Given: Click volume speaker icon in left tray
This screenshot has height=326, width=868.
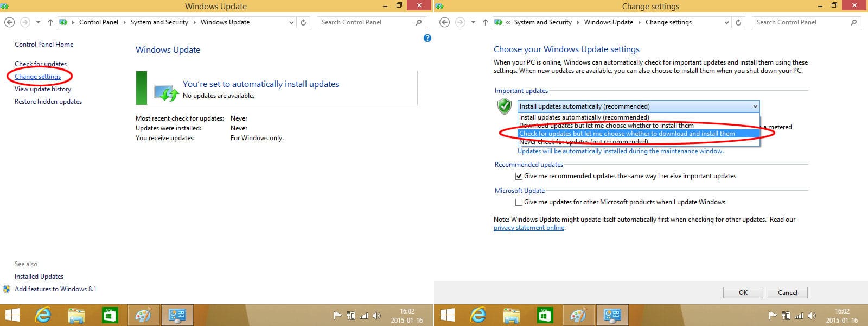Looking at the screenshot, I should coord(376,316).
